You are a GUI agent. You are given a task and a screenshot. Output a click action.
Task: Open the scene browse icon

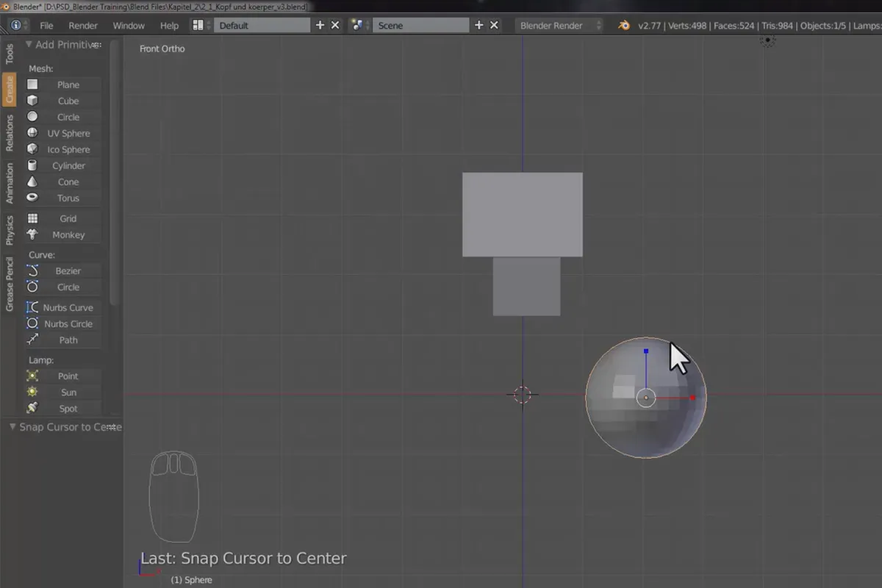[x=360, y=25]
